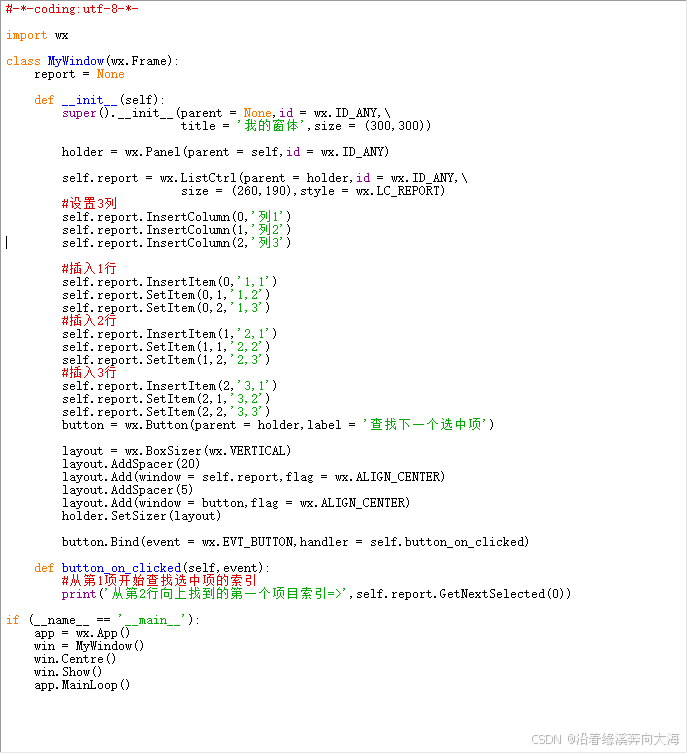Screen dimensions: 687x753
Task: Click the SetItem(2,2,'3,3') line
Action: 166,411
